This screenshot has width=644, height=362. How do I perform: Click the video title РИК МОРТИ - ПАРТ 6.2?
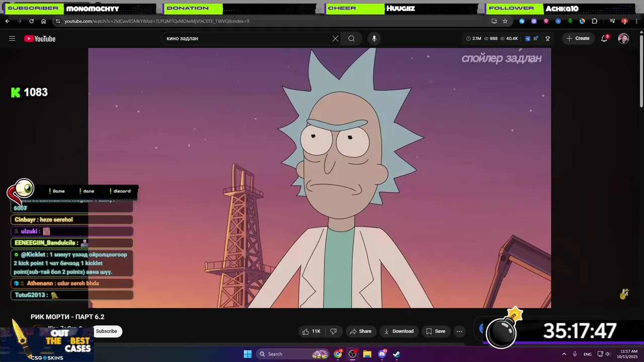tap(67, 317)
